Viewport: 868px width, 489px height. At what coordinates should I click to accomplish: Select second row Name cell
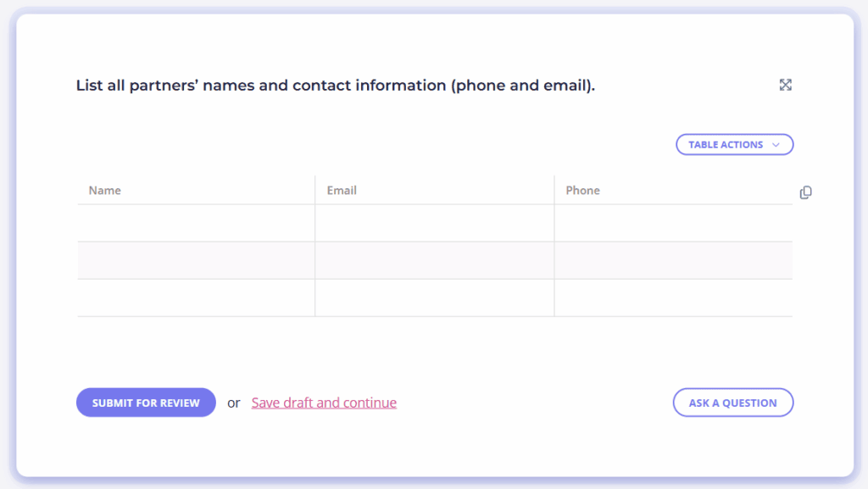click(196, 260)
